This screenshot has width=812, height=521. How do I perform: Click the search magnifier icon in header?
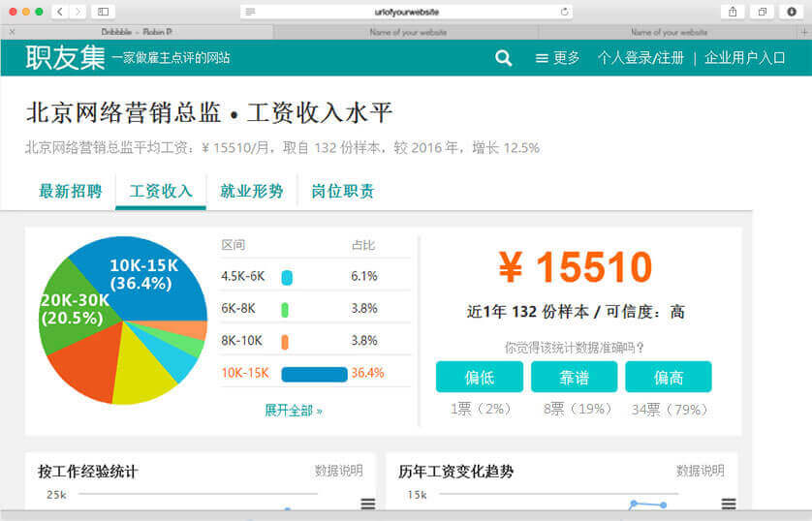point(503,58)
